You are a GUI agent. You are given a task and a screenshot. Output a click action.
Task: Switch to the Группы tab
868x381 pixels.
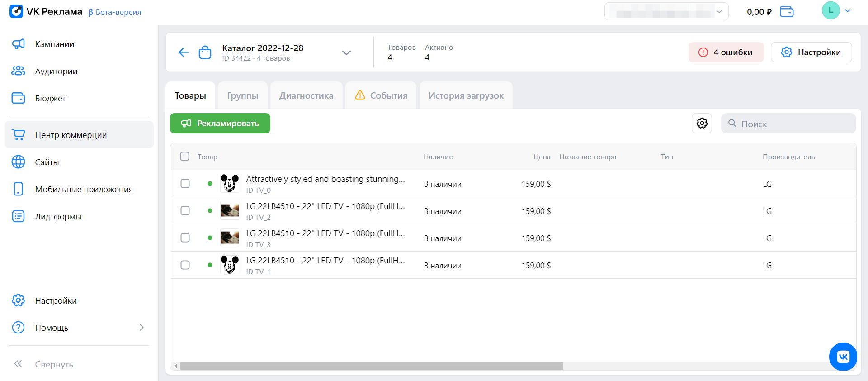(243, 95)
